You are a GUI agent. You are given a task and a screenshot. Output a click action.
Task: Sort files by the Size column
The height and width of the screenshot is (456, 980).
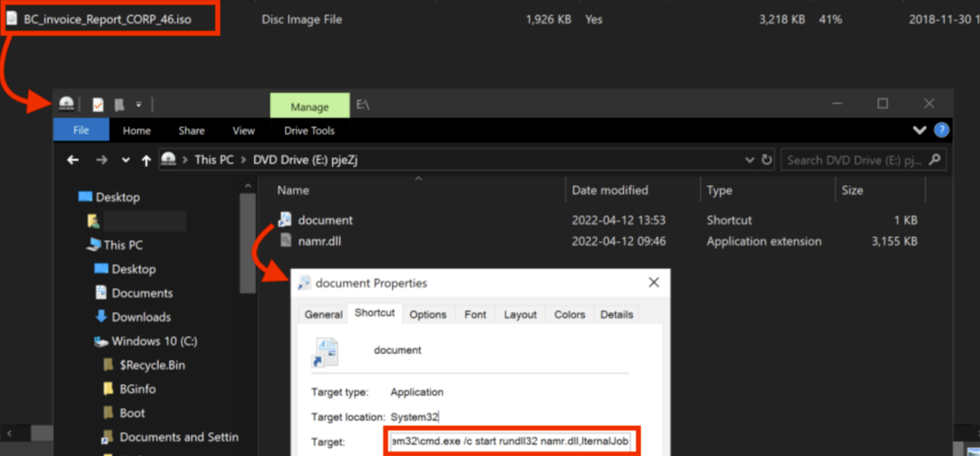click(852, 190)
